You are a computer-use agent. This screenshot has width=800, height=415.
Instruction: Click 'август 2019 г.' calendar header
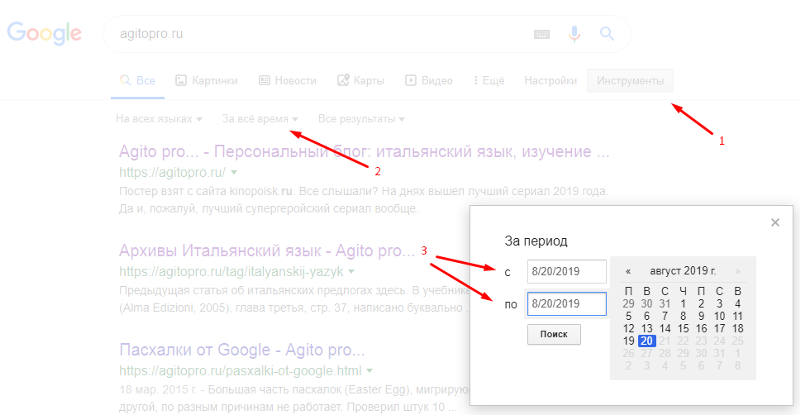(x=683, y=271)
